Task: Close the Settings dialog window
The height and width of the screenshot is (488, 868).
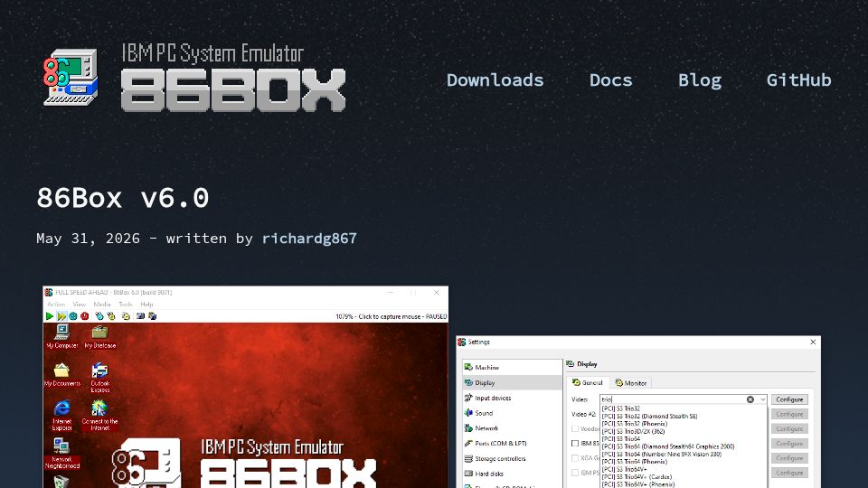Action: click(x=813, y=342)
